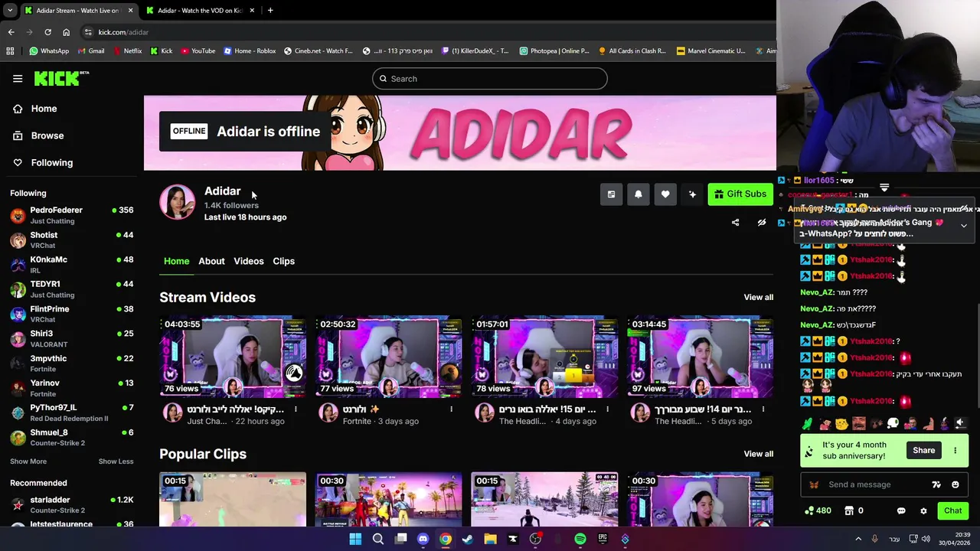Click the browser home button
This screenshot has width=980, height=551.
pos(66,32)
